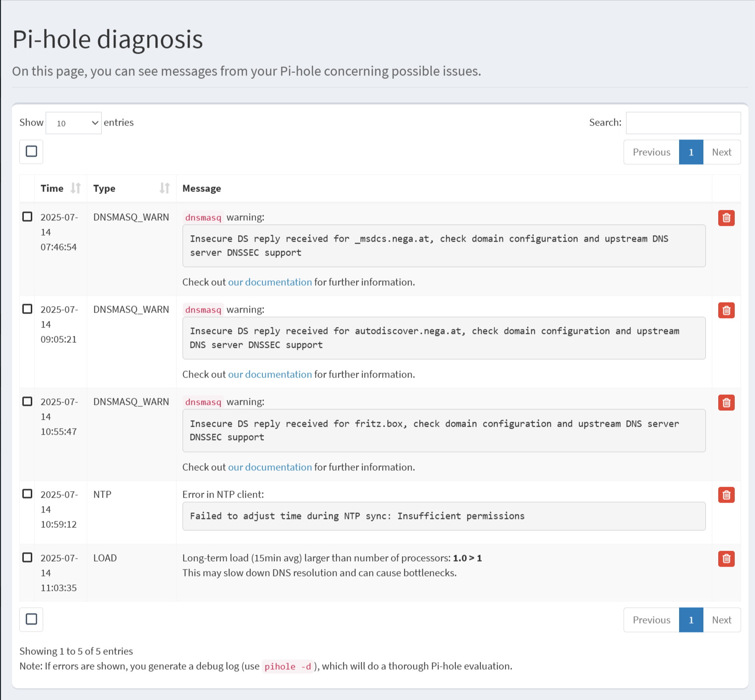Focus the Search input field
This screenshot has width=755, height=700.
(683, 123)
